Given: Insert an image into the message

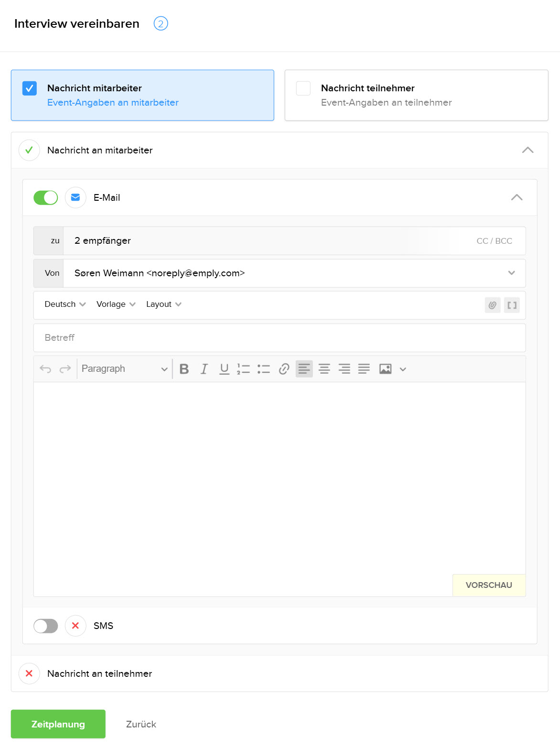Looking at the screenshot, I should tap(385, 369).
